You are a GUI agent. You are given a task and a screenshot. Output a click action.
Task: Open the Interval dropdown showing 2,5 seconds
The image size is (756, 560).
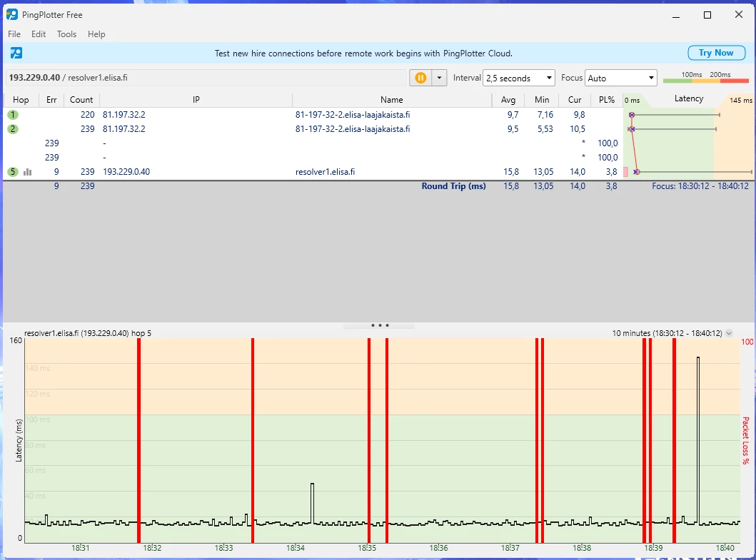click(519, 78)
